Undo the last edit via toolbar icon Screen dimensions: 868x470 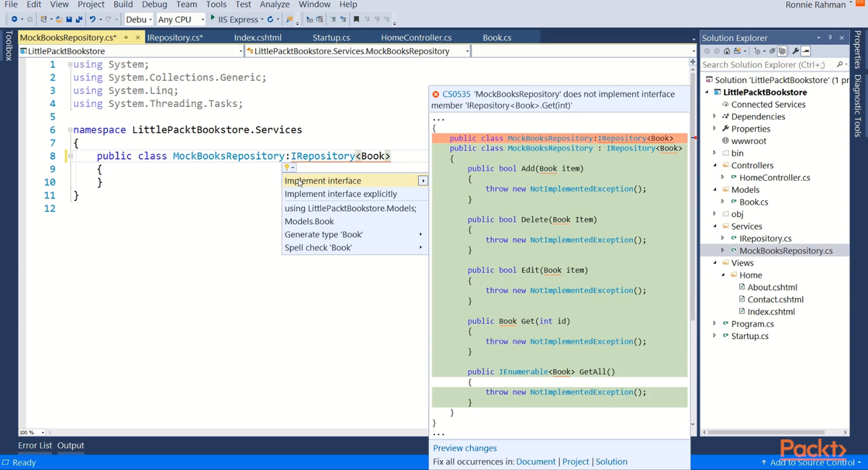pyautogui.click(x=93, y=19)
